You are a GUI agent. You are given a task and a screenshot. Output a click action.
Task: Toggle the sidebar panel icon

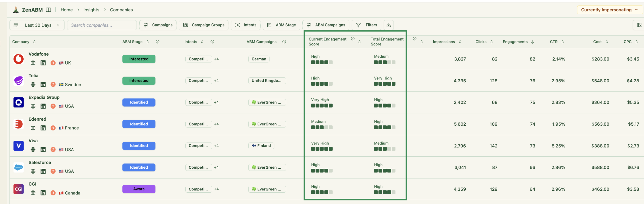point(49,10)
